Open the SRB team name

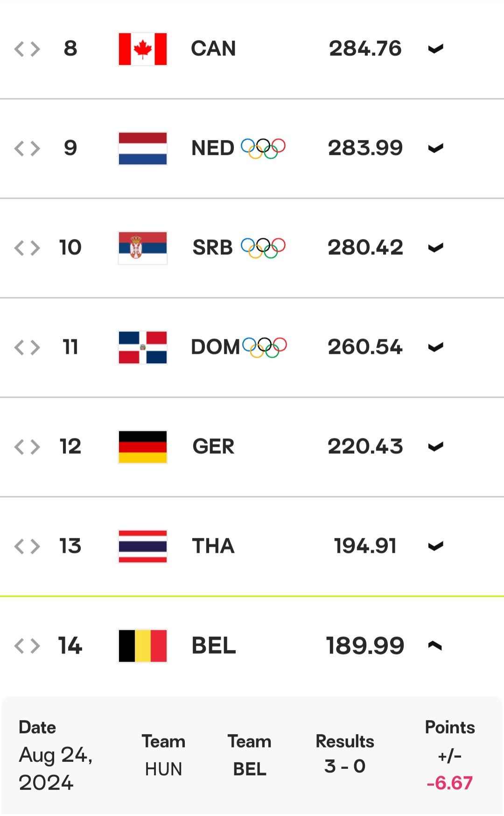(213, 247)
